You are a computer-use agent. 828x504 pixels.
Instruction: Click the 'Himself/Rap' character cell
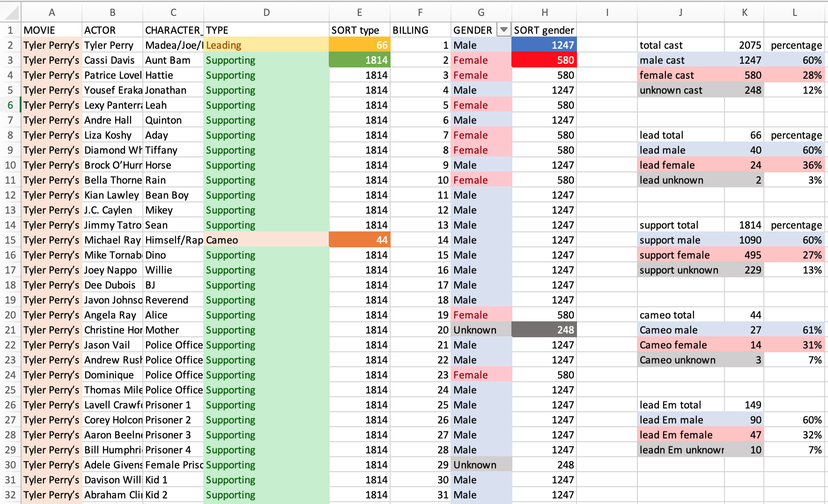tap(173, 240)
